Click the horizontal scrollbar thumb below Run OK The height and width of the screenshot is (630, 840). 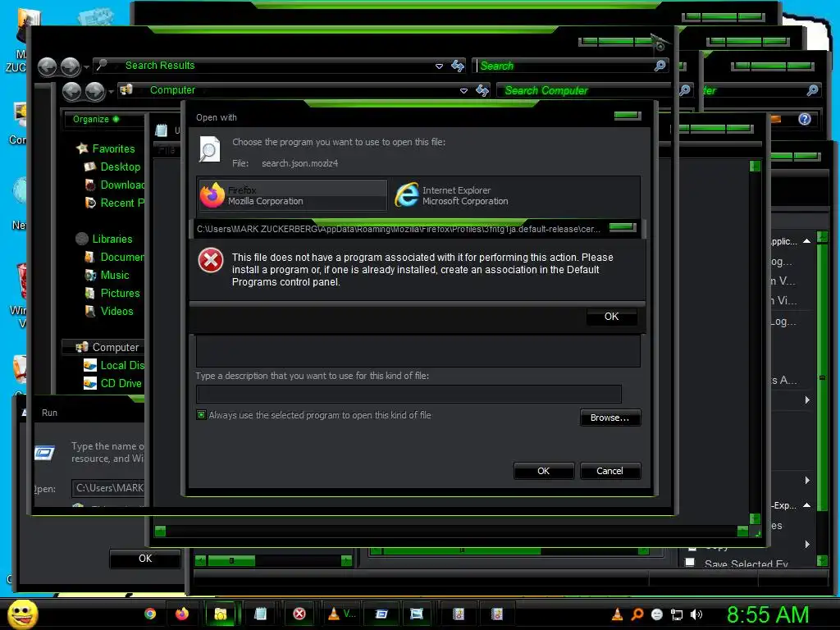[x=231, y=561]
